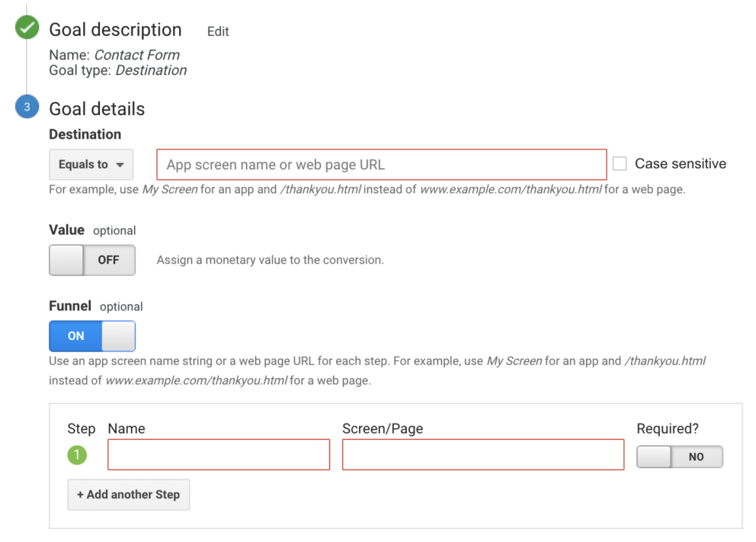Enable the Case sensitive checkbox
This screenshot has width=756, height=542.
[x=620, y=164]
